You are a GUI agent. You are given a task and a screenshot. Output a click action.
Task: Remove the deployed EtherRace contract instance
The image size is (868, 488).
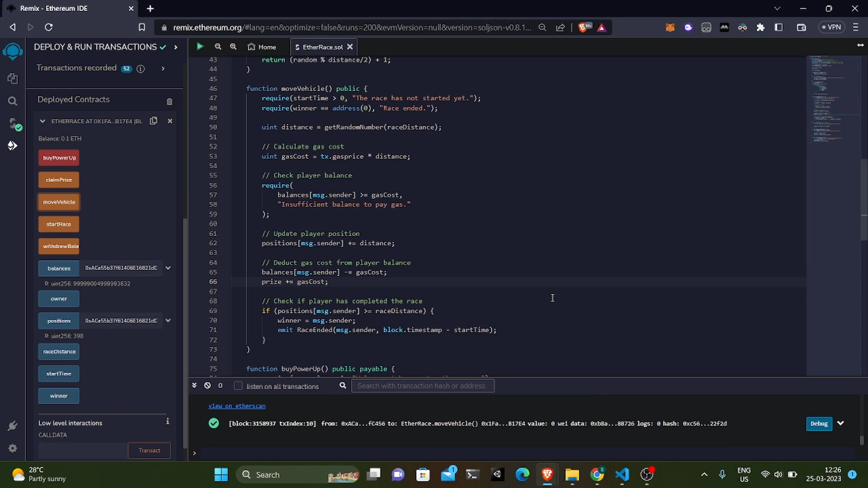click(170, 121)
